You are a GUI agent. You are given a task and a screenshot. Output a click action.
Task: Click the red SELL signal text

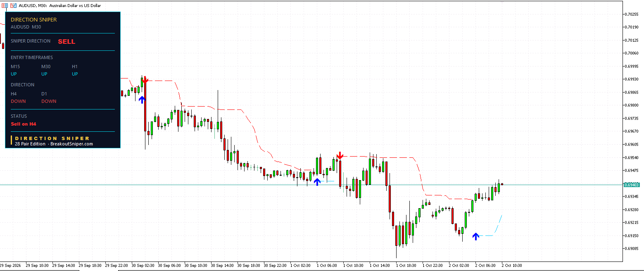coord(67,42)
